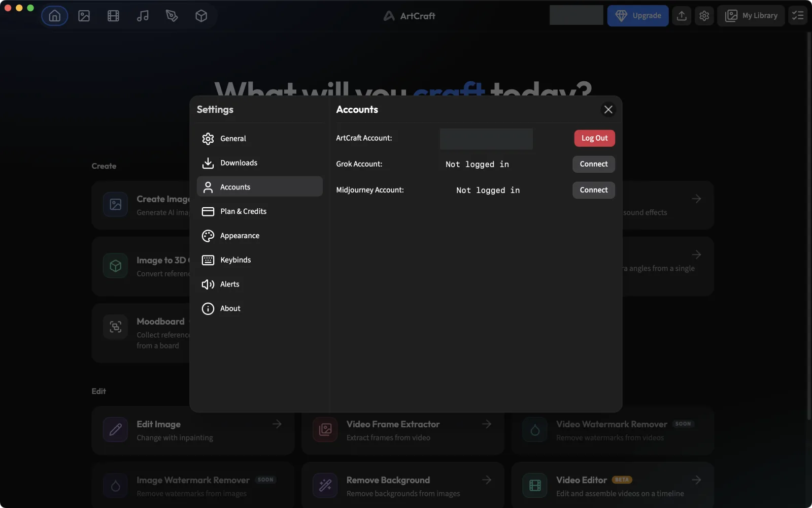
Task: Click the settings gear icon in top bar
Action: tap(704, 16)
